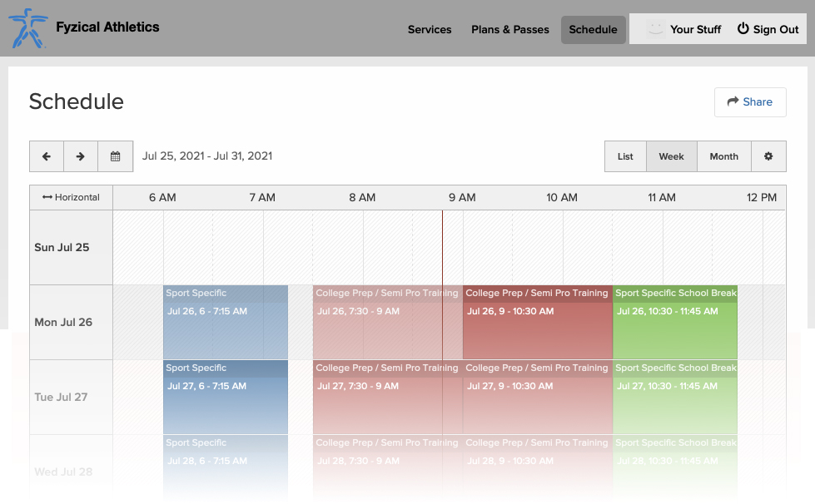Select Monday 9 AM College Prep session
This screenshot has width=815, height=504.
tap(537, 323)
